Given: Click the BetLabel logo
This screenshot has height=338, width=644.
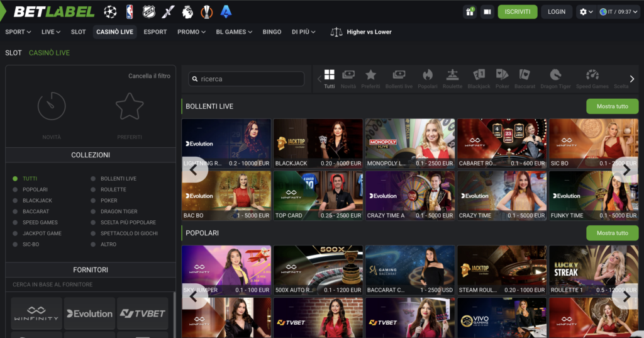Looking at the screenshot, I should pos(54,12).
